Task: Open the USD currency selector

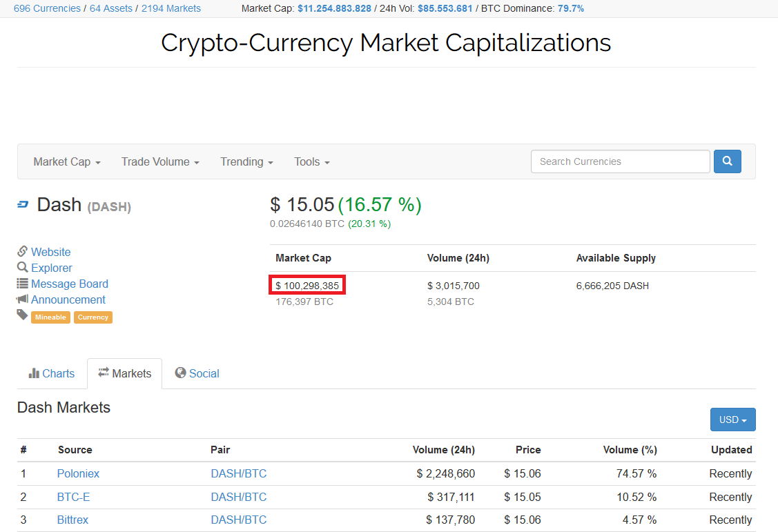Action: click(732, 420)
